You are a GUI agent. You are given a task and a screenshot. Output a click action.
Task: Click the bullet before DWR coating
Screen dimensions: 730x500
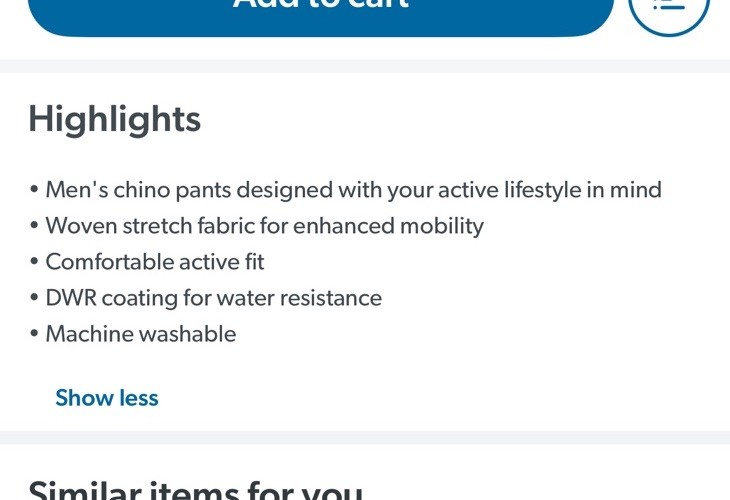[34, 297]
